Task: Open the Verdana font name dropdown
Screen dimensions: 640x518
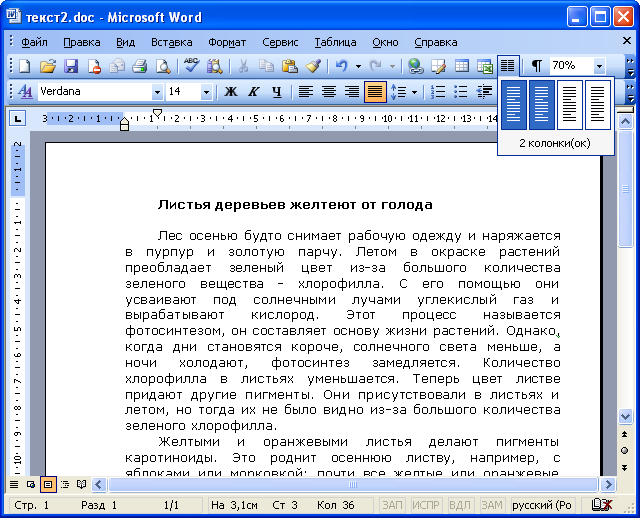Action: (x=157, y=92)
